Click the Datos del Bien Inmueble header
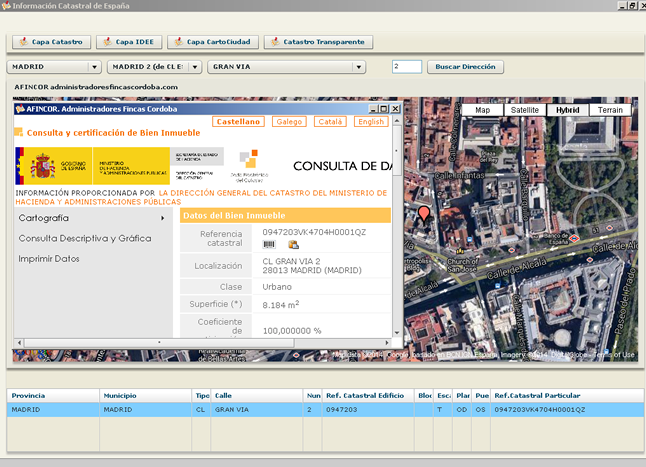This screenshot has width=646, height=467. (x=285, y=215)
